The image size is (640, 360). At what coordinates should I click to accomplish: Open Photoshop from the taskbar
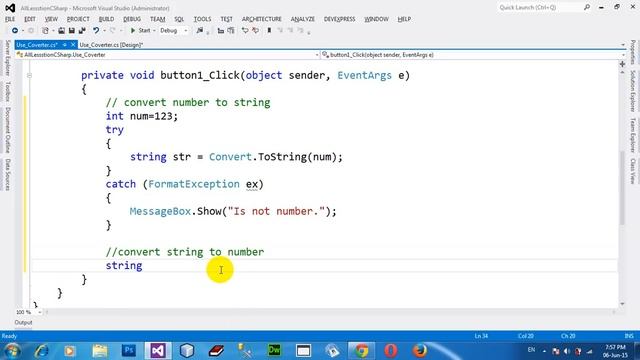[x=129, y=351]
